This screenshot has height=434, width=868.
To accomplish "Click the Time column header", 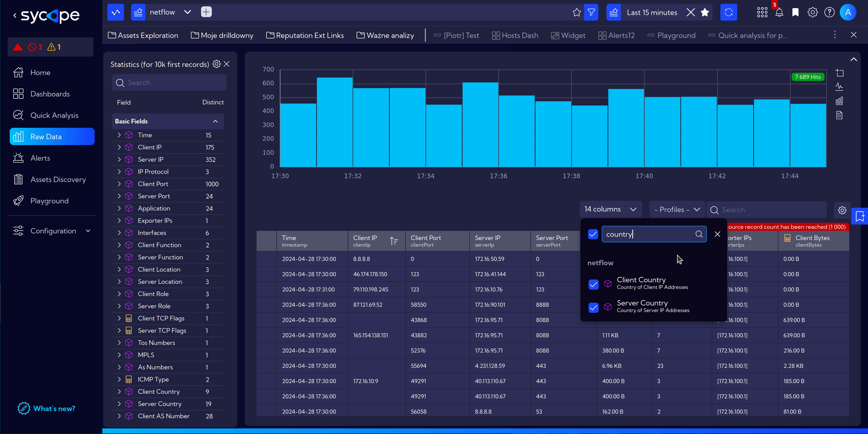I will [x=312, y=241].
